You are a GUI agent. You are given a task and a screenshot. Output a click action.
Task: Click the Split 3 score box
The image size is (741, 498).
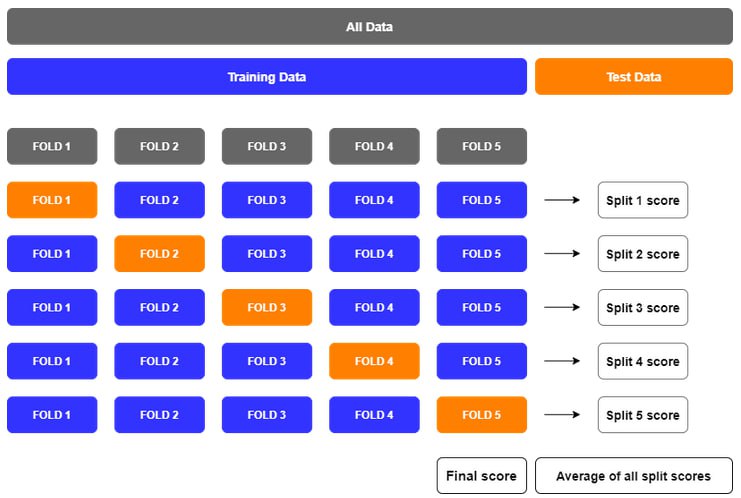tap(643, 307)
